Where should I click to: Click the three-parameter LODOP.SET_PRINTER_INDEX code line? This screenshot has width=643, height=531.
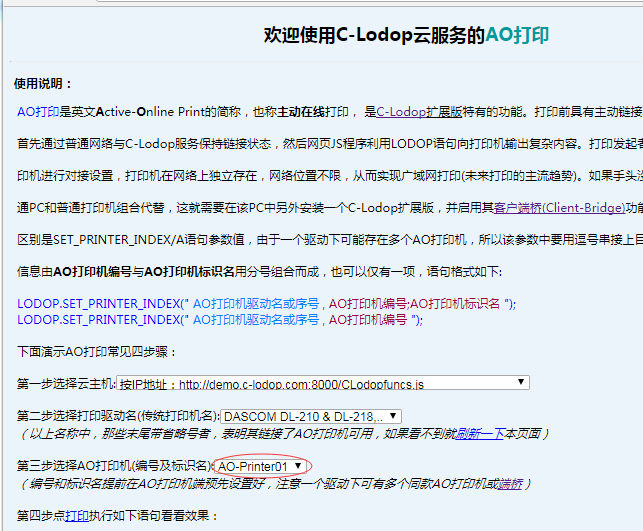coord(265,304)
